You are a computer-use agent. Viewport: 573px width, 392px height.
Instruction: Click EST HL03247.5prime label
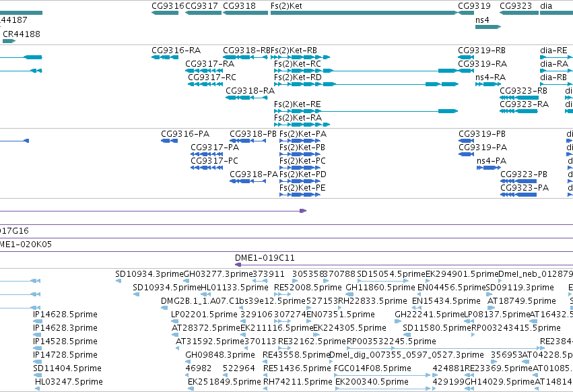coord(69,382)
